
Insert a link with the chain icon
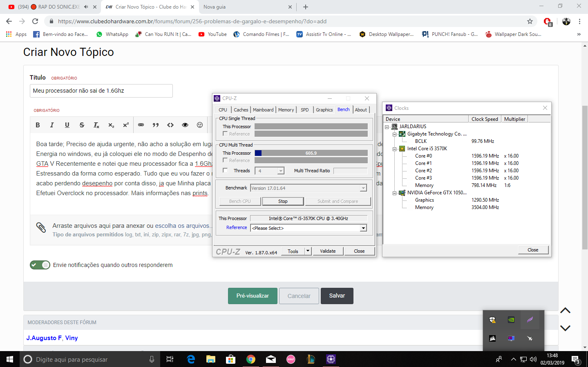141,125
